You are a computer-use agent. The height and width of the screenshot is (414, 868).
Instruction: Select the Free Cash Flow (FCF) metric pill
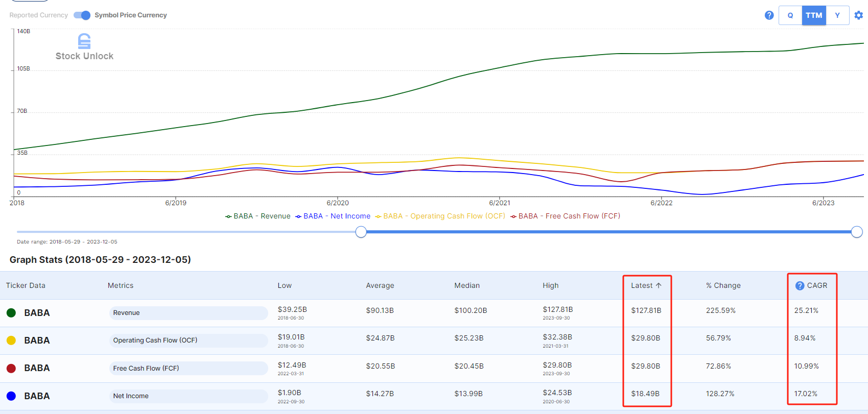189,368
